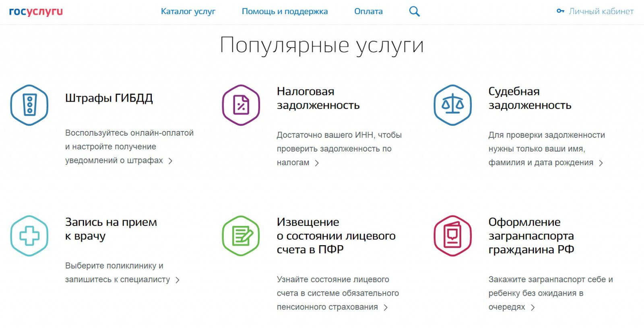Click chevron after 'налогам' description
This screenshot has width=644, height=328.
click(317, 163)
